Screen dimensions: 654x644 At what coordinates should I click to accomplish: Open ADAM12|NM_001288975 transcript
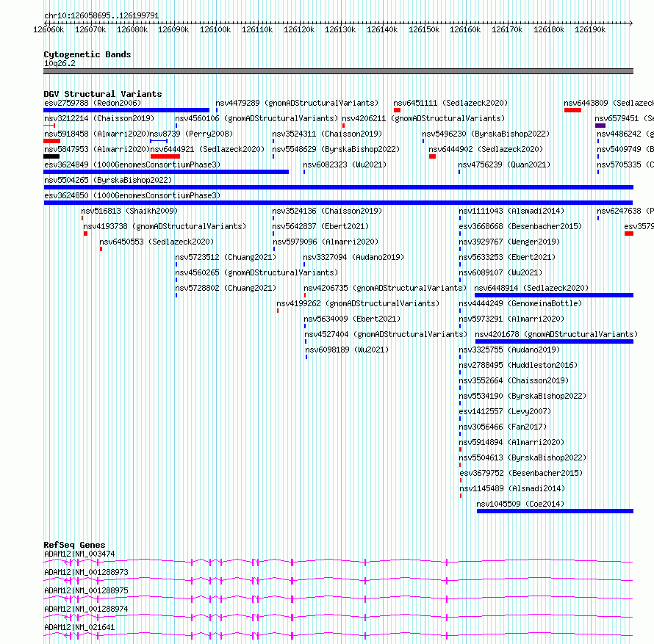(x=86, y=590)
